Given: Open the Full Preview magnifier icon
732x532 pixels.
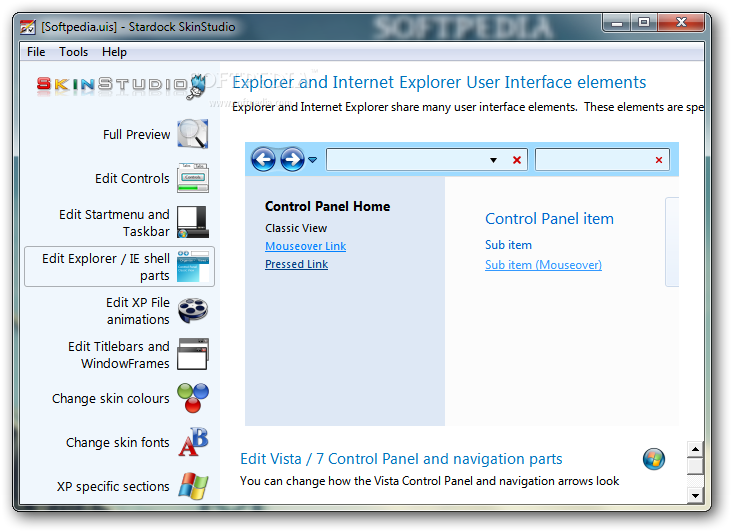Looking at the screenshot, I should pos(193,134).
